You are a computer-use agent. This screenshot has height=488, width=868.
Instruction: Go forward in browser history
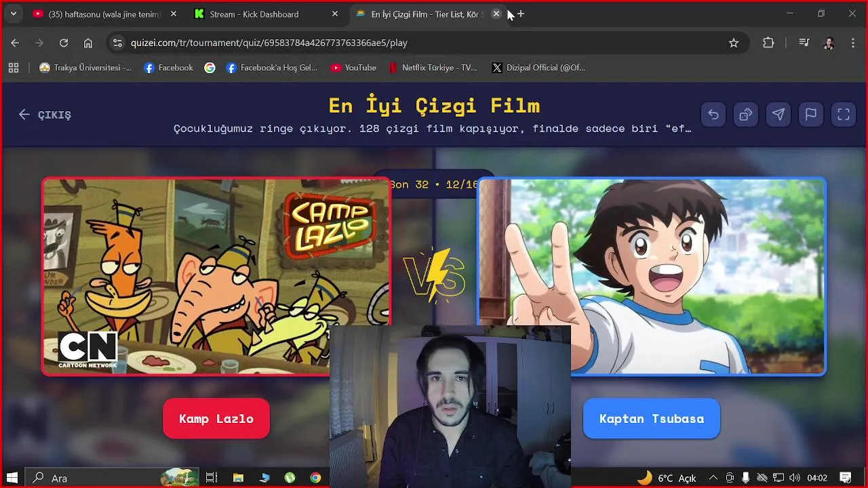[39, 43]
